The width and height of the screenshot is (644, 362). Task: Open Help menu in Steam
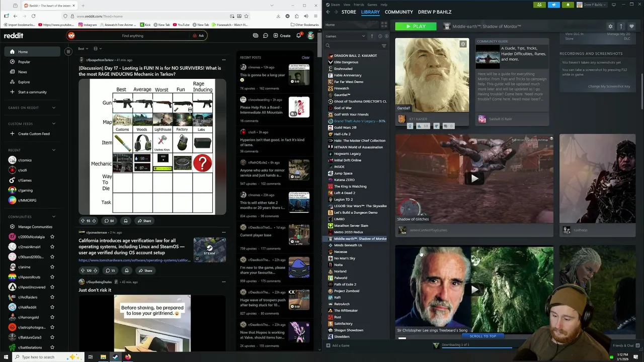point(384,5)
